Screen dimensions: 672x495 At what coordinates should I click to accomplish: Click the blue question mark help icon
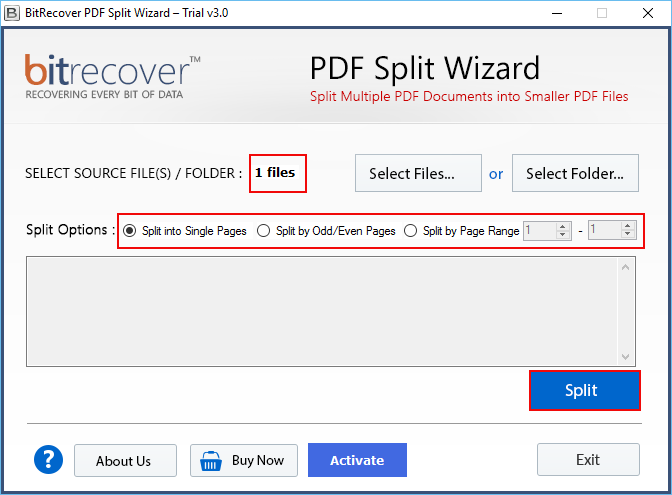click(48, 459)
